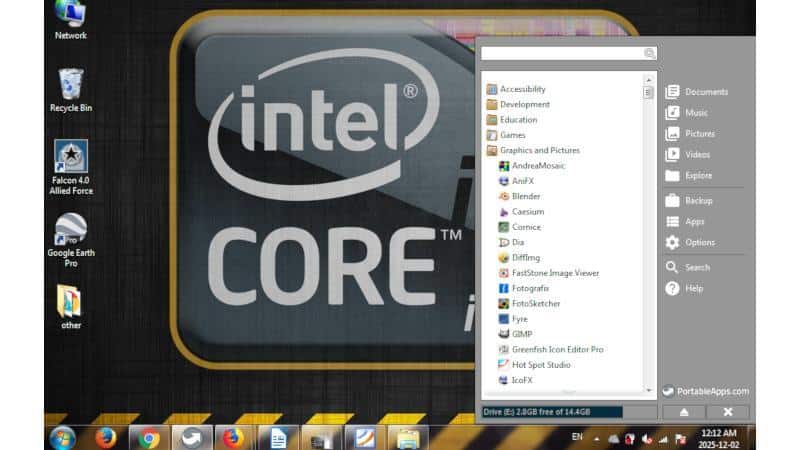Expand the Games category folder
800x450 pixels.
coord(506,135)
